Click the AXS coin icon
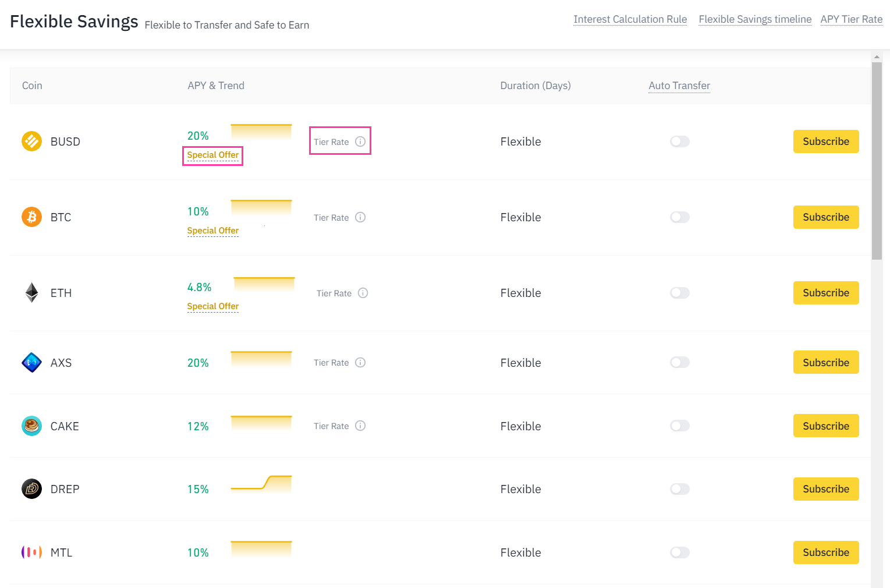This screenshot has width=890, height=588. (31, 363)
